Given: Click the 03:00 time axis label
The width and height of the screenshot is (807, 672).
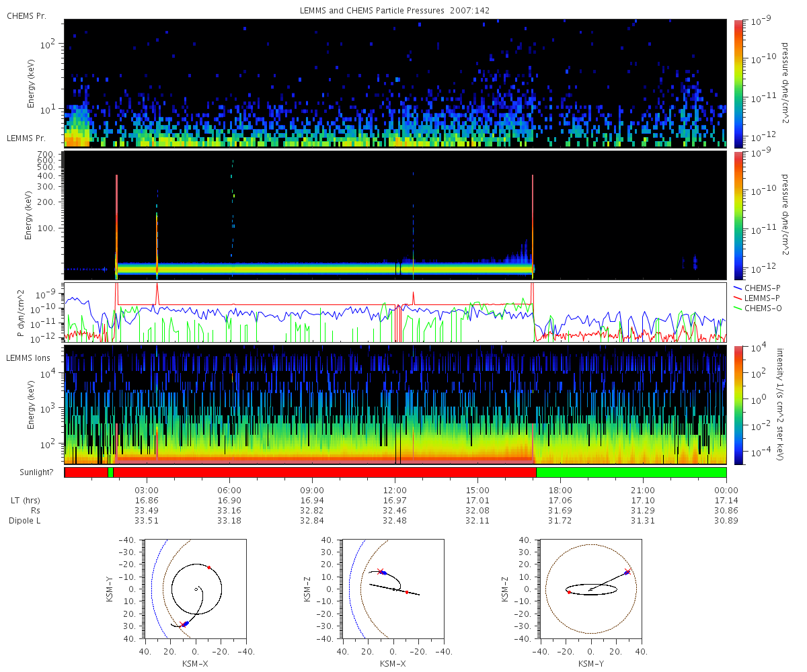Looking at the screenshot, I should tap(147, 490).
